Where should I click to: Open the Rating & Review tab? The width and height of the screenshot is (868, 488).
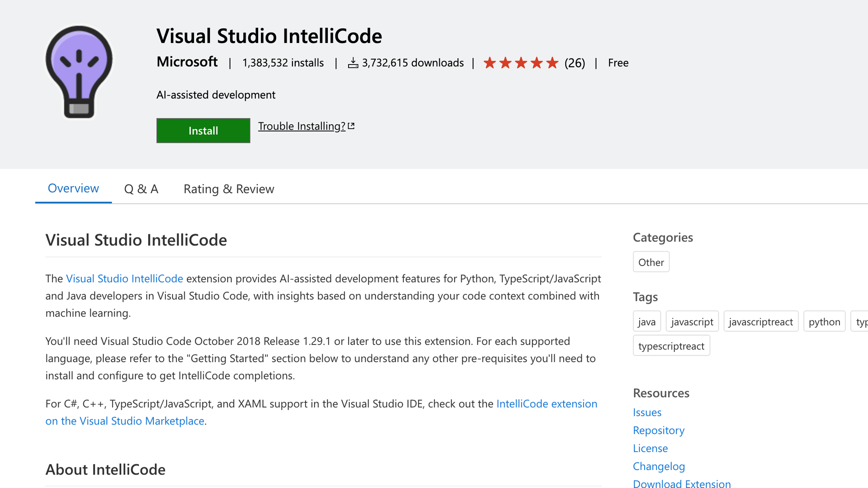pyautogui.click(x=229, y=189)
